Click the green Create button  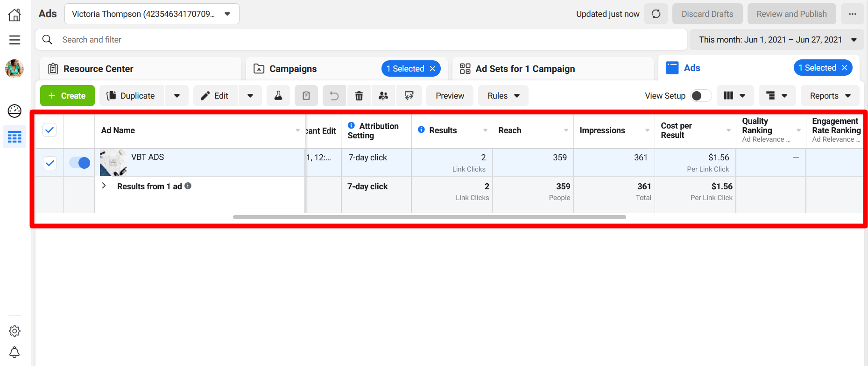click(x=67, y=96)
